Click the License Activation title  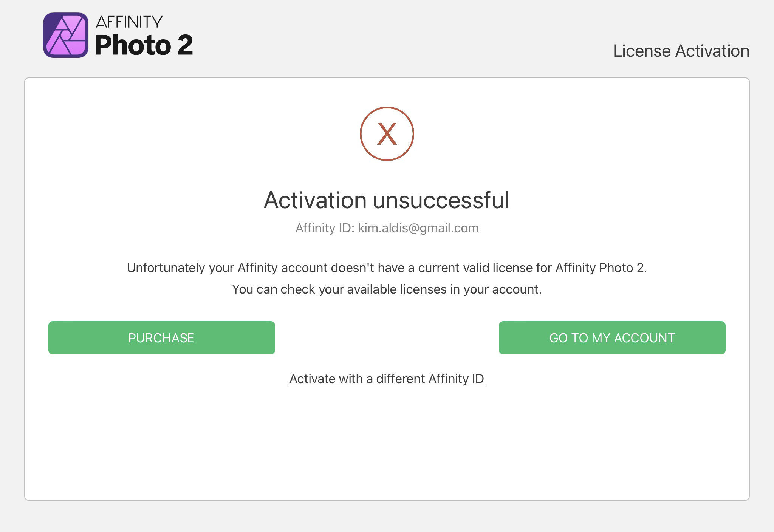coord(681,51)
